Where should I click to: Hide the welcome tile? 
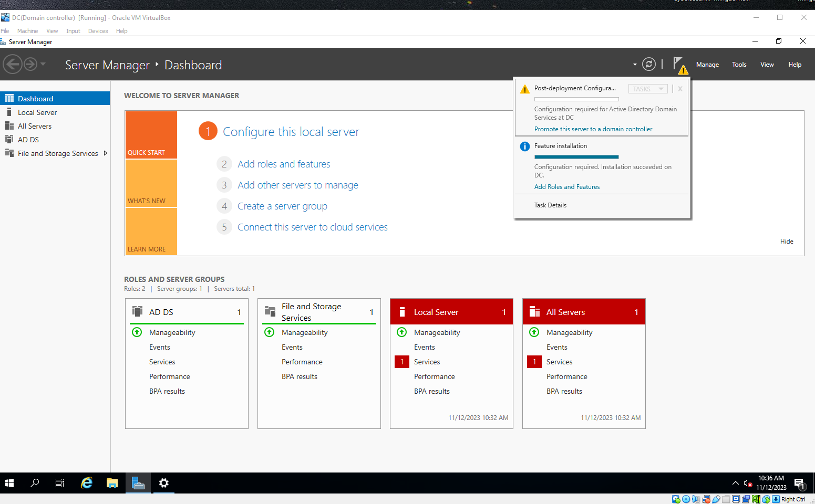[x=787, y=241]
